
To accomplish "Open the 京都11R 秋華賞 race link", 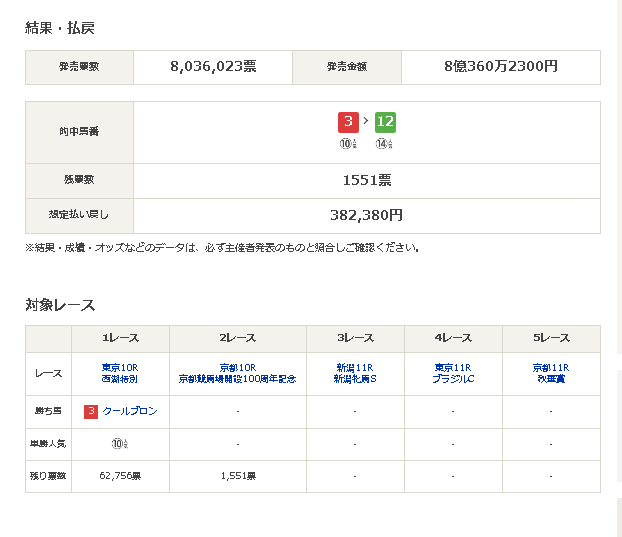I will tap(551, 374).
